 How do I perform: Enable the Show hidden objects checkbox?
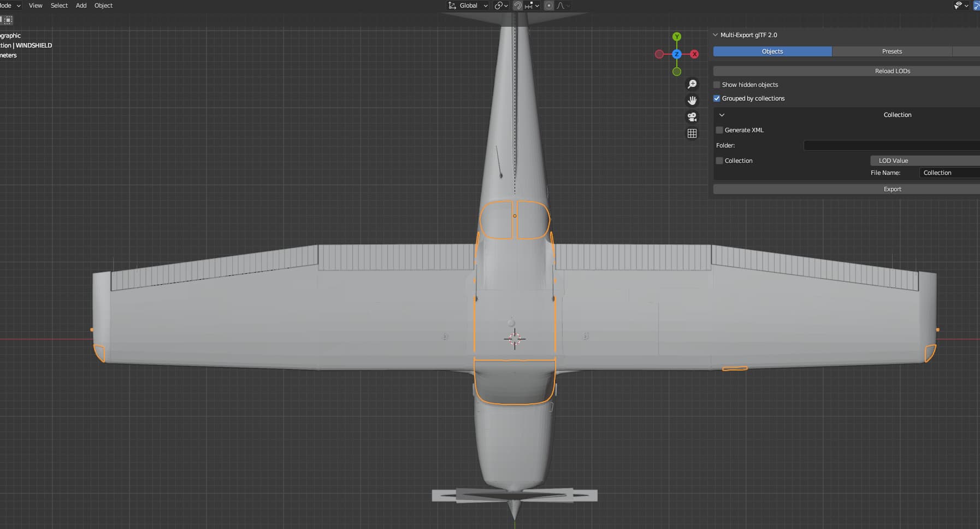(717, 85)
